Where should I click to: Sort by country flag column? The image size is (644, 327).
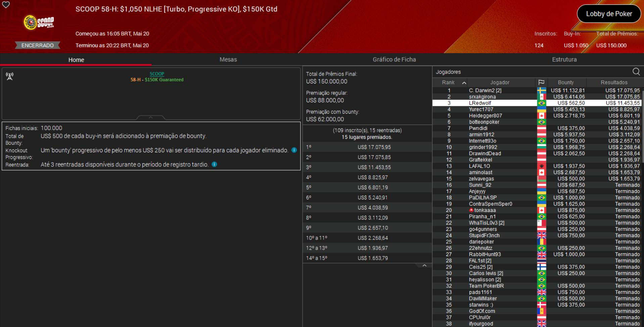541,82
